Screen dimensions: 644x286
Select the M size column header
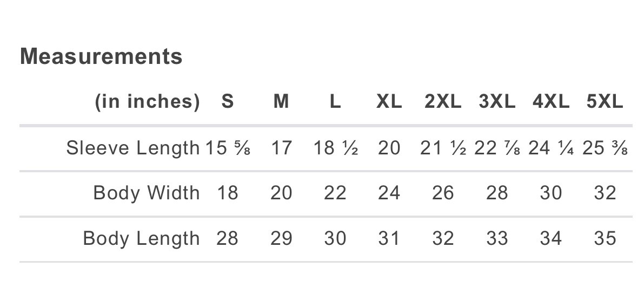tap(281, 101)
